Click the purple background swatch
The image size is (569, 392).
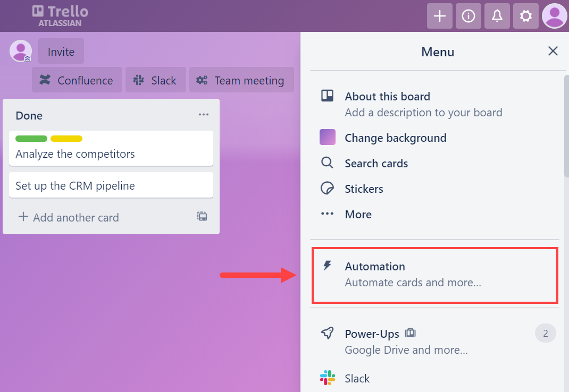pos(328,137)
